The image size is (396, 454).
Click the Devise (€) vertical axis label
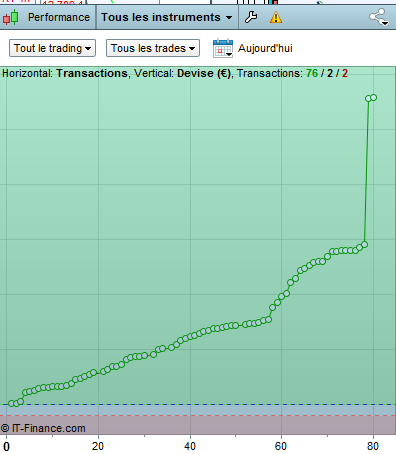tap(204, 73)
